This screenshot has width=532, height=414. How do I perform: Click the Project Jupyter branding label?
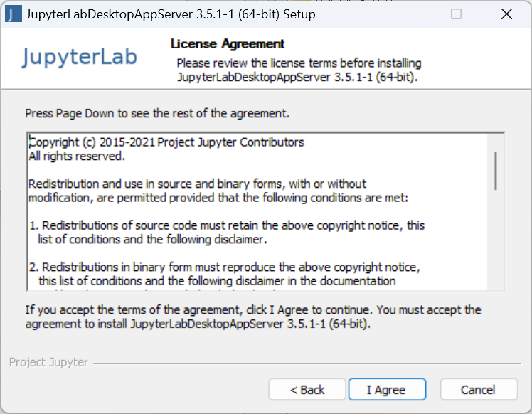point(48,362)
